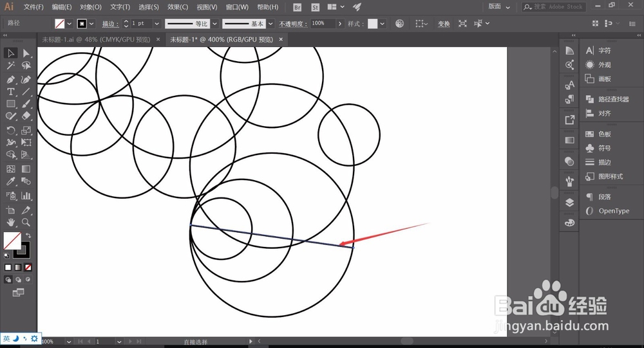Open zoom level dropdown in status bar
Viewport: 644px width, 348px height.
[x=69, y=342]
